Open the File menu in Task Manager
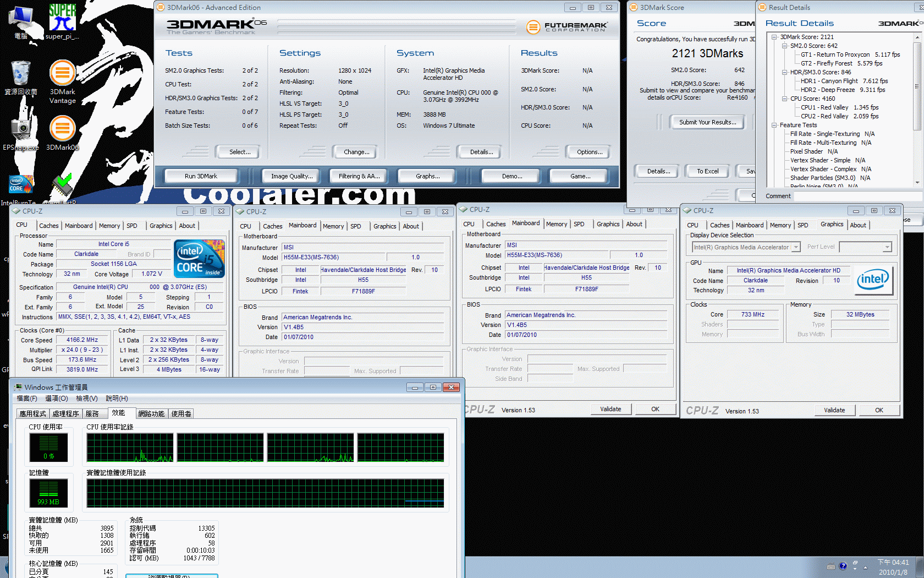 [x=27, y=398]
